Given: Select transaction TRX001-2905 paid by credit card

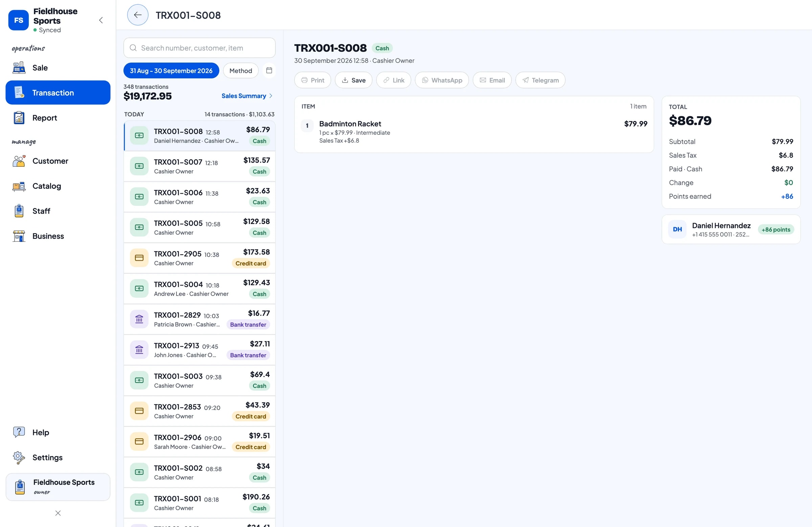Looking at the screenshot, I should coord(199,258).
